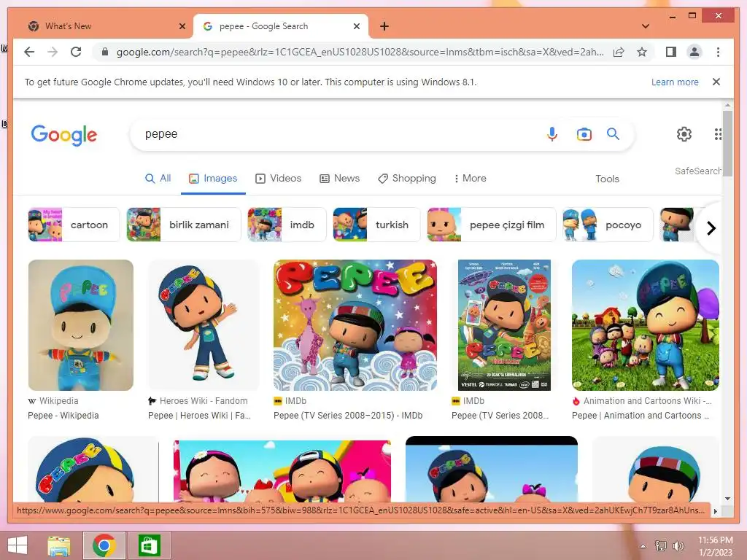747x560 pixels.
Task: Switch to the Videos results tab
Action: (x=278, y=178)
